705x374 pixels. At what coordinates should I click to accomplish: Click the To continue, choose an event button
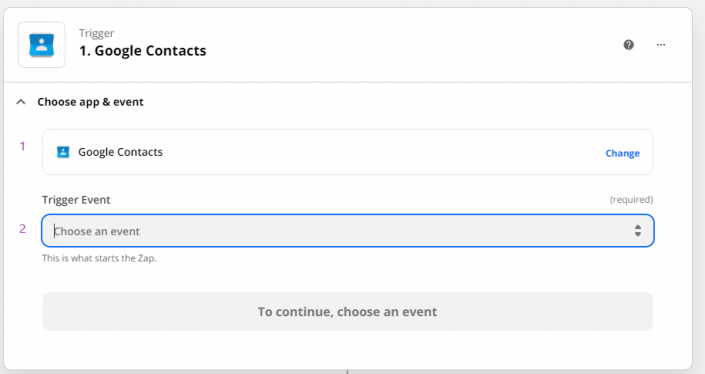[348, 312]
